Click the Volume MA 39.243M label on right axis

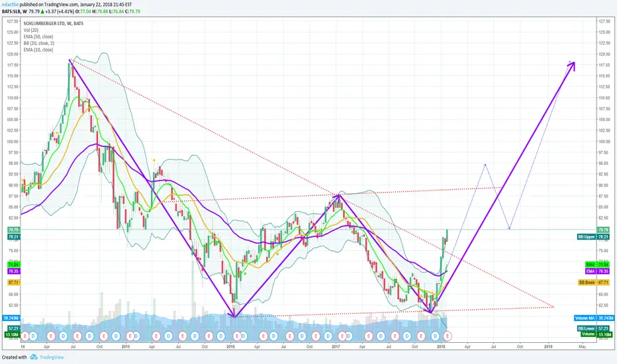pos(593,318)
